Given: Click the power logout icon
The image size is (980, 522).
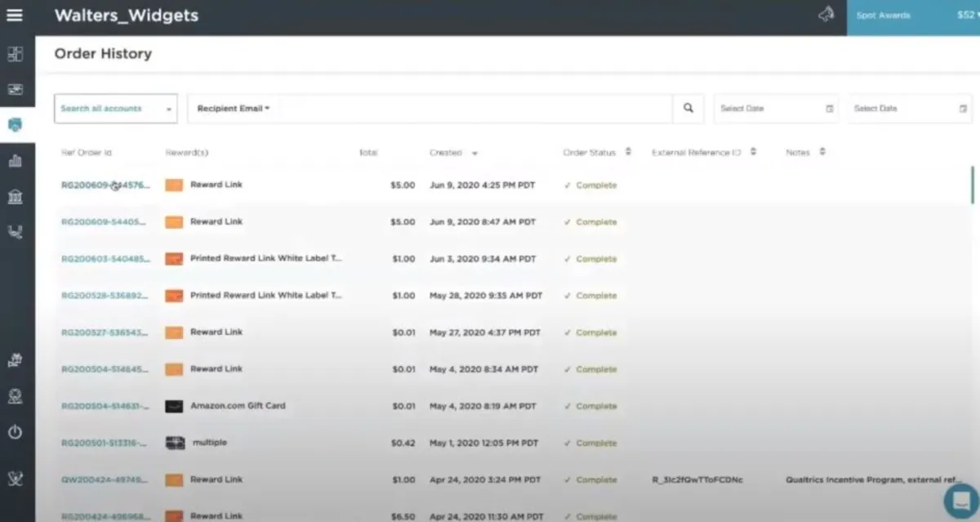Looking at the screenshot, I should coord(15,432).
